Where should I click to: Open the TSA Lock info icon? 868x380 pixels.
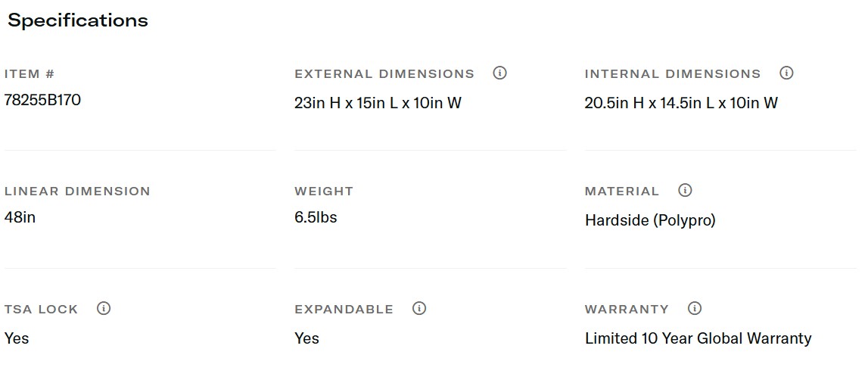pyautogui.click(x=104, y=309)
